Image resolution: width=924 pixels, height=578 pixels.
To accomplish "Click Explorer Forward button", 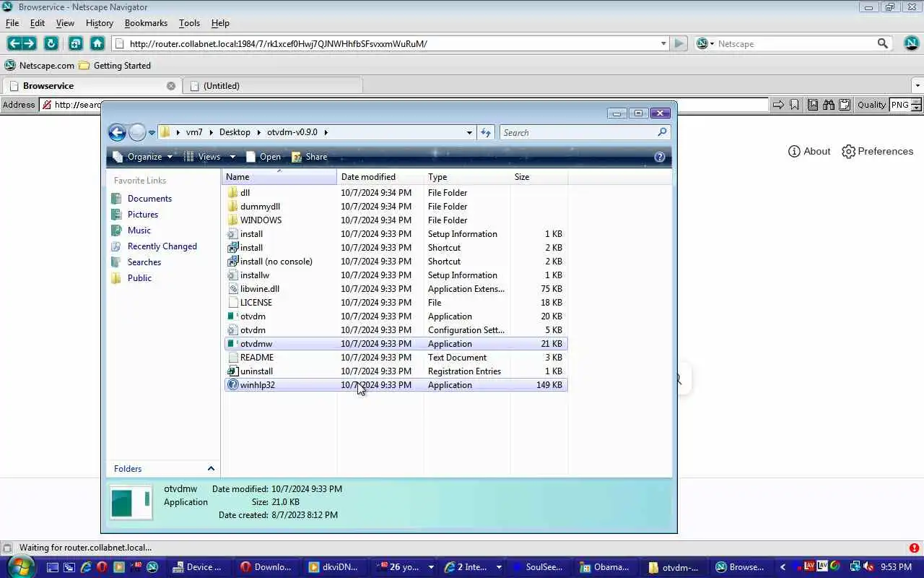I will (x=136, y=132).
